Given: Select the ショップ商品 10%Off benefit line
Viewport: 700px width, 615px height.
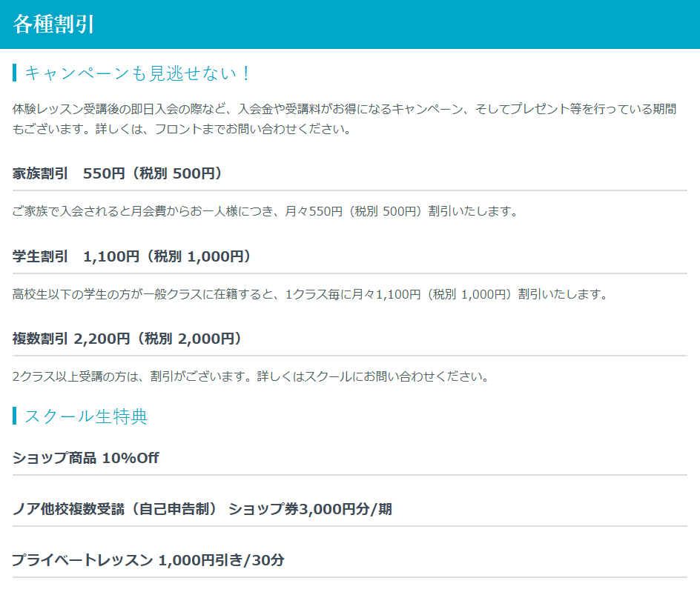Looking at the screenshot, I should (x=86, y=458).
